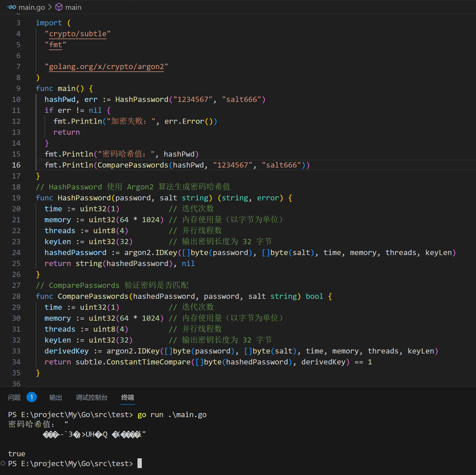Click the HashPassword Argon2 comment line
Screen dimensions: 476x475
(133, 187)
